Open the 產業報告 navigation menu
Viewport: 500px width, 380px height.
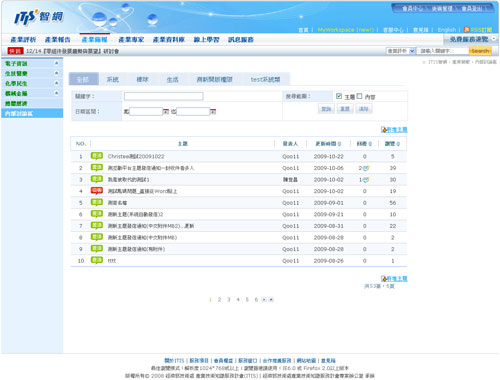(58, 40)
